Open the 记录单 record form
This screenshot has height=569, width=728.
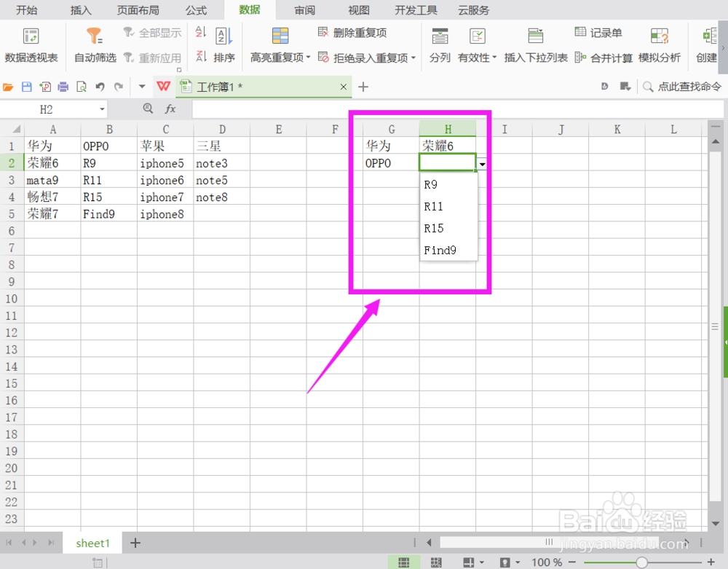coord(598,33)
